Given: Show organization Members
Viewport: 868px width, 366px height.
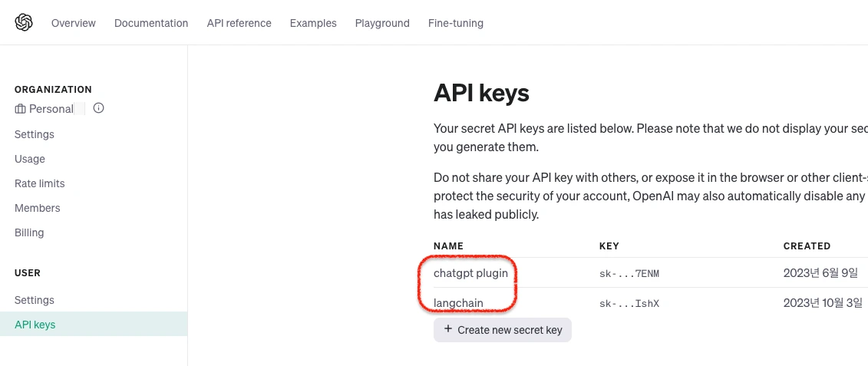Looking at the screenshot, I should [x=37, y=208].
